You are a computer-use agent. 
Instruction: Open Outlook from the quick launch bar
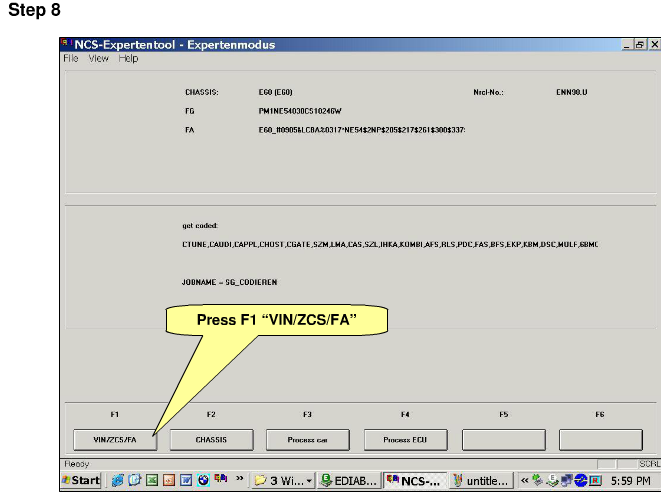click(134, 480)
